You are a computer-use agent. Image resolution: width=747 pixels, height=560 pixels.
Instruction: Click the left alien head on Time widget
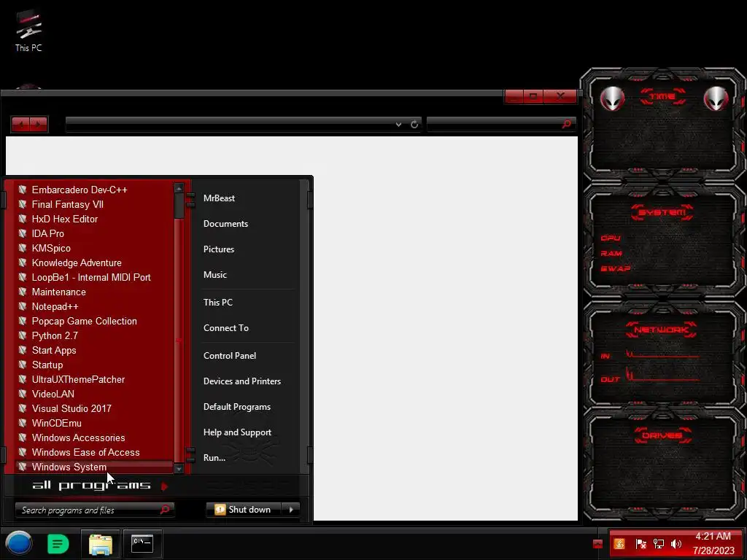[612, 98]
